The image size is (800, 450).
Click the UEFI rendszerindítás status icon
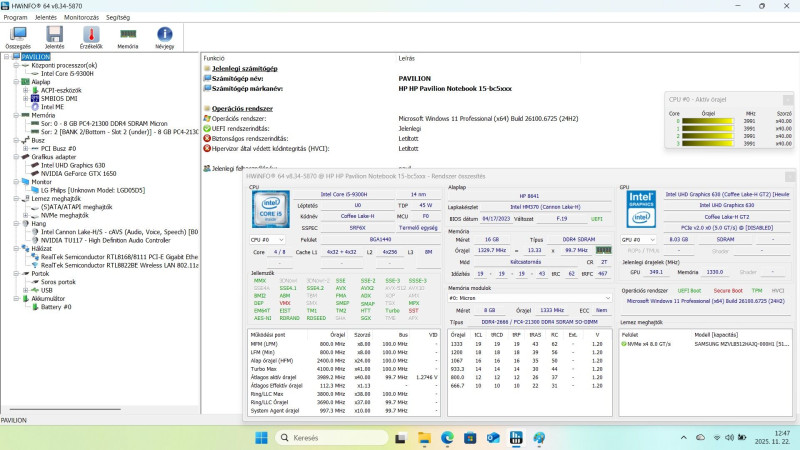click(207, 129)
